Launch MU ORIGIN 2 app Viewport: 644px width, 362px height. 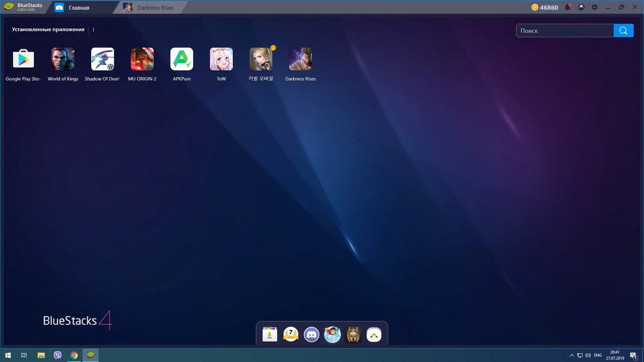click(142, 59)
